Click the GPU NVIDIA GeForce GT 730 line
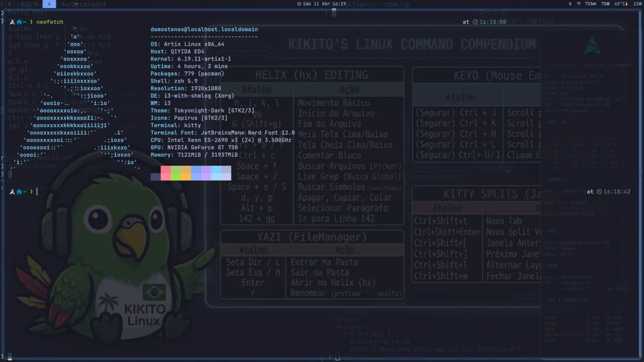This screenshot has width=644, height=362. pyautogui.click(x=194, y=147)
